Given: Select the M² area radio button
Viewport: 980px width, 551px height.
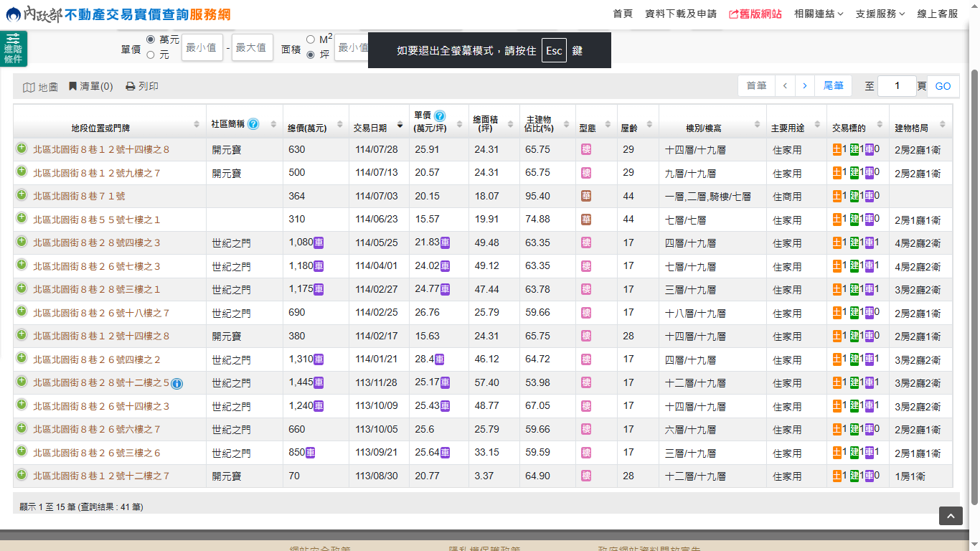Looking at the screenshot, I should click(311, 39).
